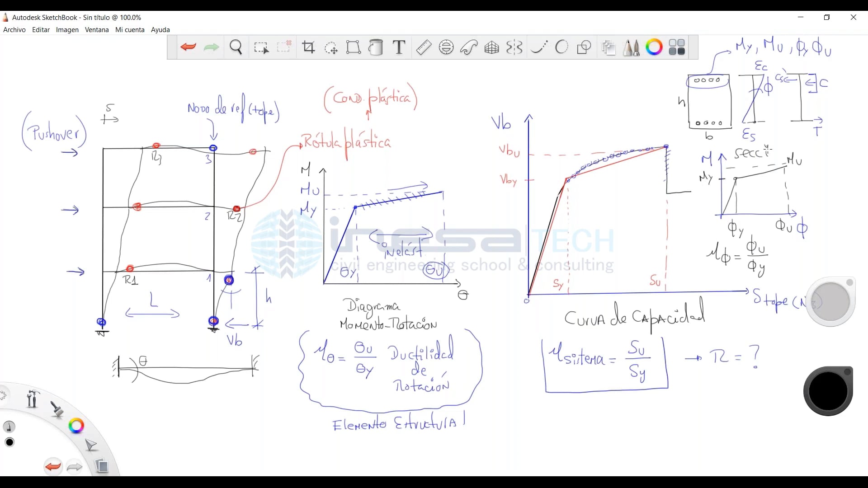Open the color wheel in top toolbar
Image resolution: width=868 pixels, height=488 pixels.
(654, 47)
